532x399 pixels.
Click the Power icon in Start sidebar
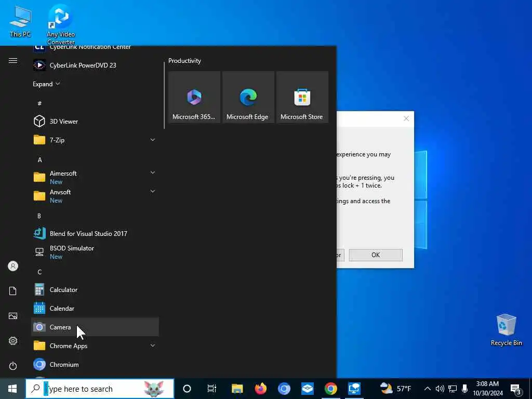(13, 366)
